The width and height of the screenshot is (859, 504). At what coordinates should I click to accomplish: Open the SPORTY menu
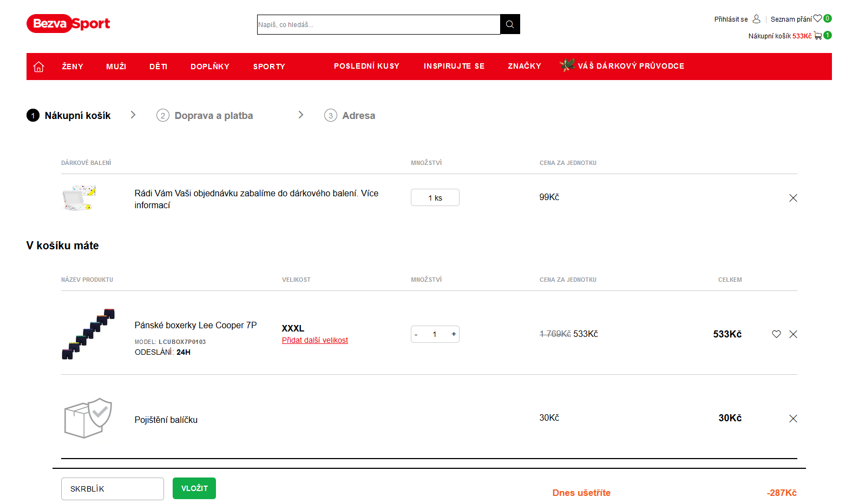click(269, 67)
